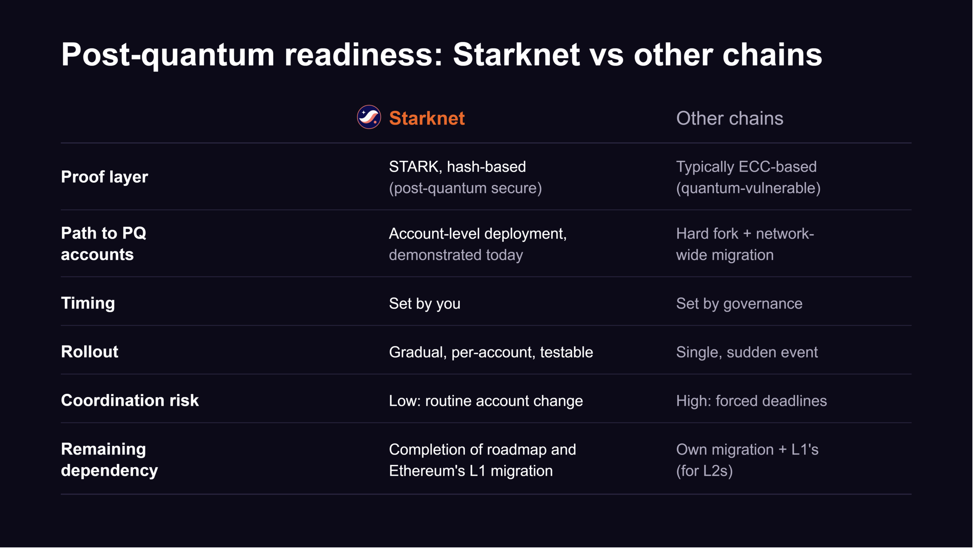
Task: Select the Ethereum's L1 migration text
Action: pyautogui.click(x=470, y=471)
